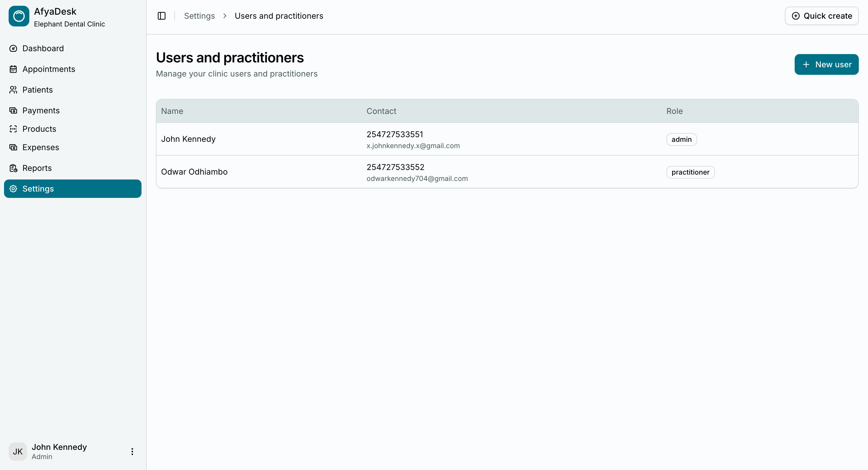
Task: Navigate to the Reports section
Action: 37,168
